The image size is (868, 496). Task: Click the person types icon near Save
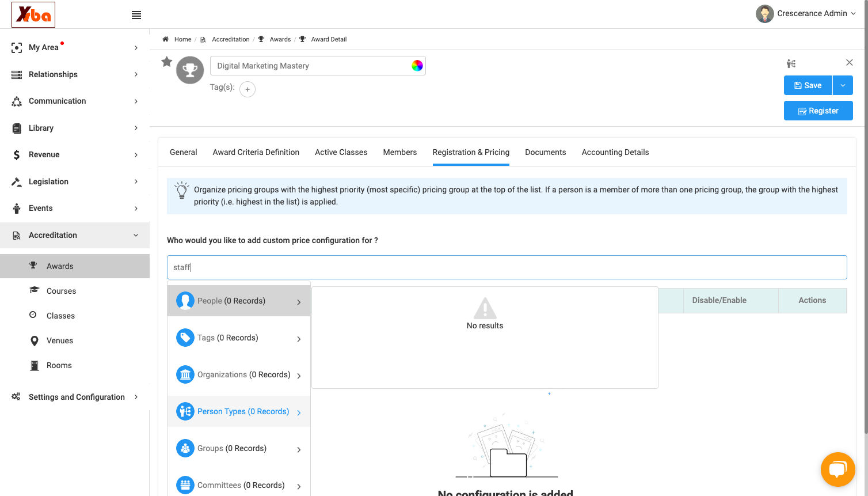point(791,63)
